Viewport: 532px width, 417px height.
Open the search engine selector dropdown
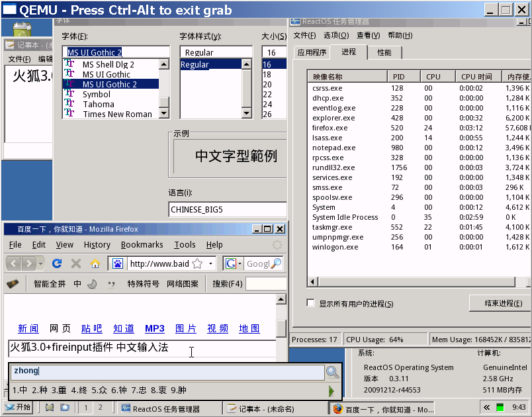(x=240, y=263)
